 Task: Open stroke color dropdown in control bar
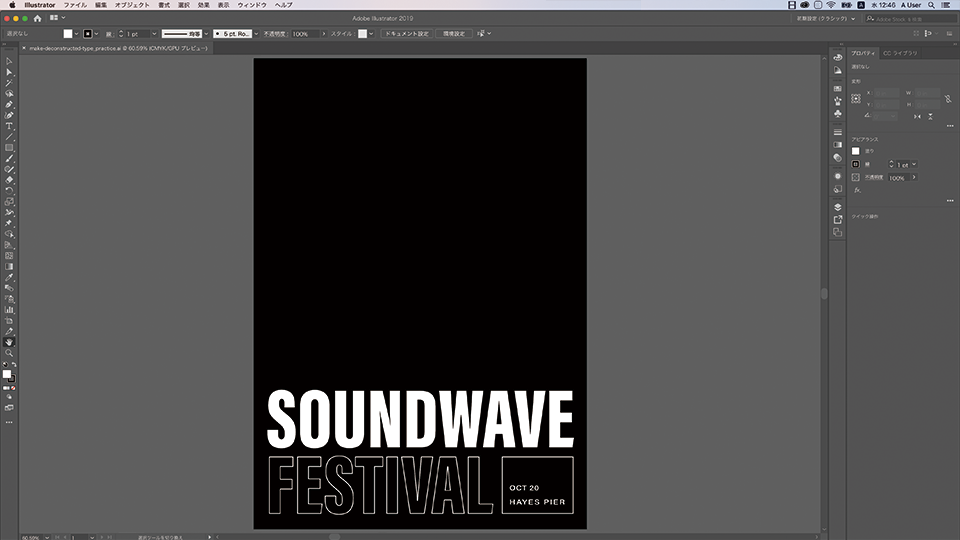point(96,34)
